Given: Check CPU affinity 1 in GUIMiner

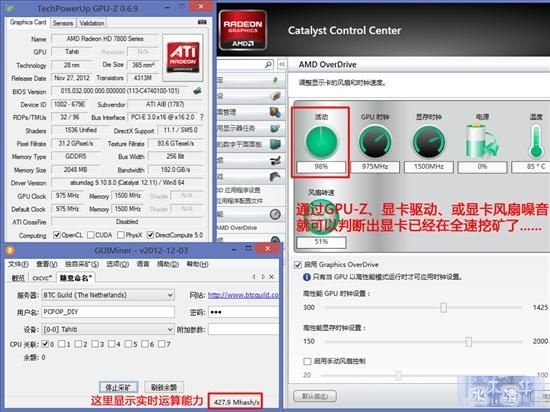Looking at the screenshot, I should click(62, 344).
